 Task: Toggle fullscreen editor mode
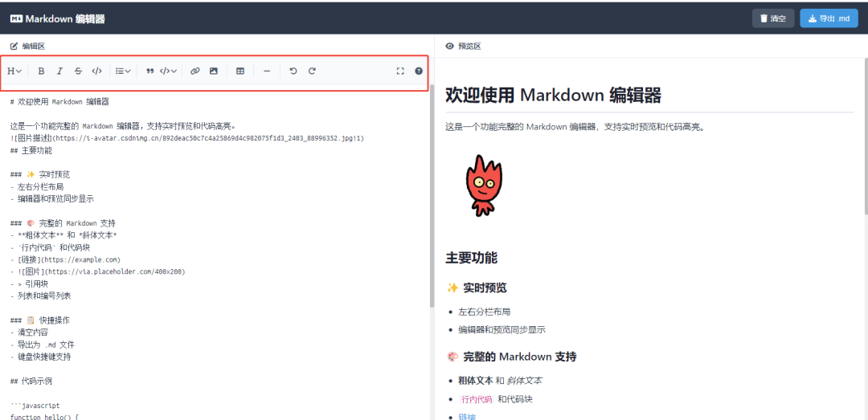click(400, 71)
